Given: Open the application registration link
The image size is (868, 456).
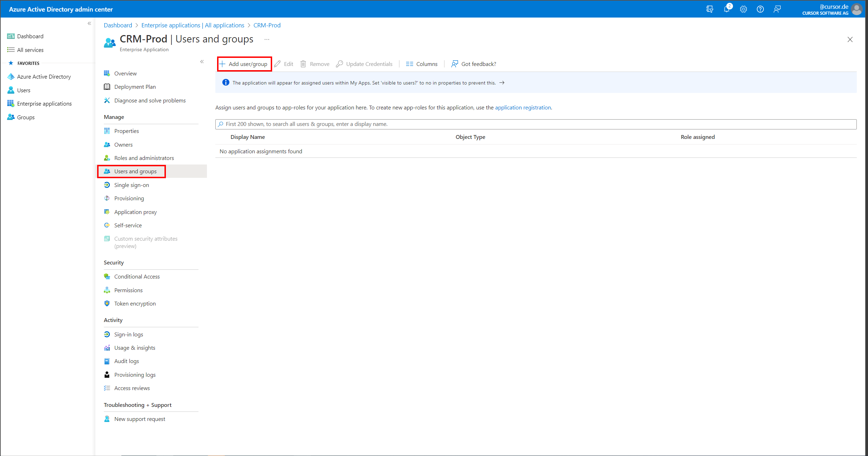Looking at the screenshot, I should (x=523, y=107).
